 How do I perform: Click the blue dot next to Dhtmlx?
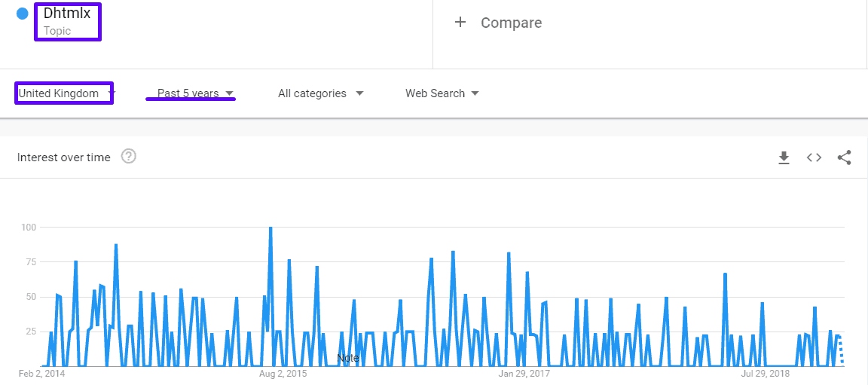pos(23,14)
